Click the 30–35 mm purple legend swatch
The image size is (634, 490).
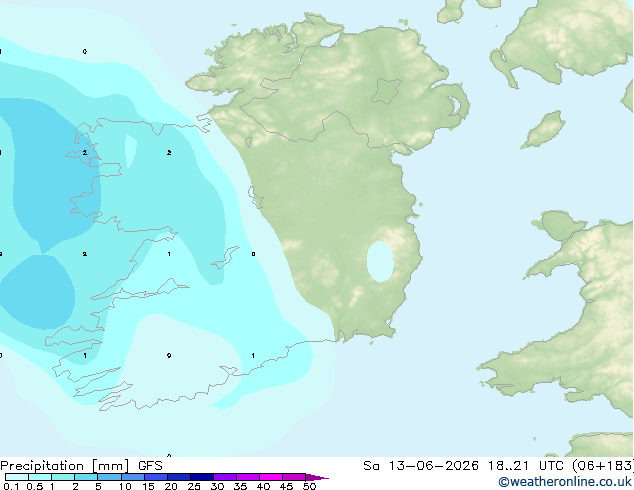point(225,477)
